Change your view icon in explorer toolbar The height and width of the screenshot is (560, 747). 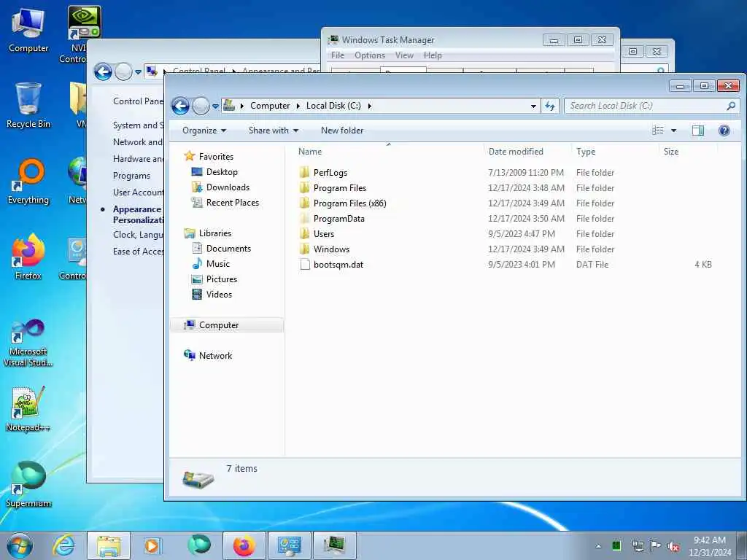(x=658, y=131)
